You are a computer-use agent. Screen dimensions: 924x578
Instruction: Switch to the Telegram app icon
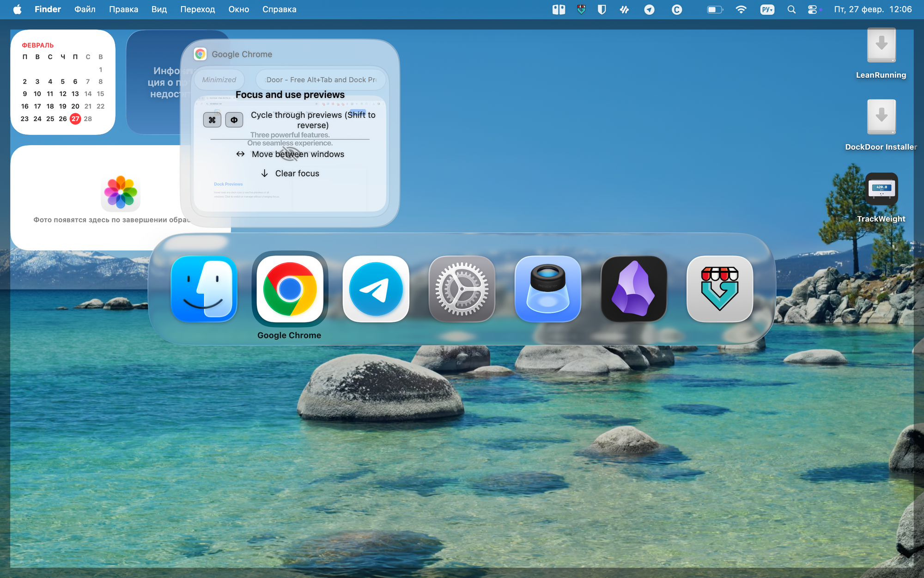(376, 289)
